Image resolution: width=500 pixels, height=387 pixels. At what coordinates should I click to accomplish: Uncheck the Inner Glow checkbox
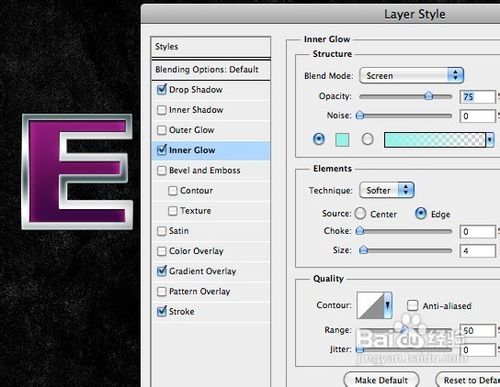point(162,150)
